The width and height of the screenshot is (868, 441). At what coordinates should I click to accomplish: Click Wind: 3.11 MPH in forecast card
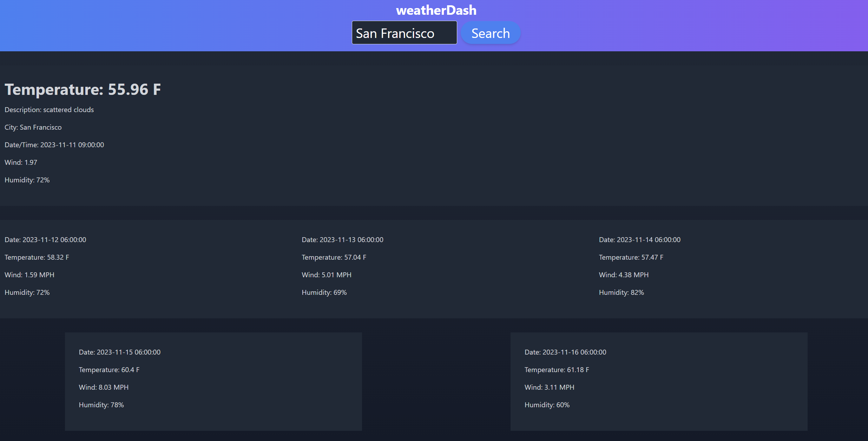tap(549, 387)
